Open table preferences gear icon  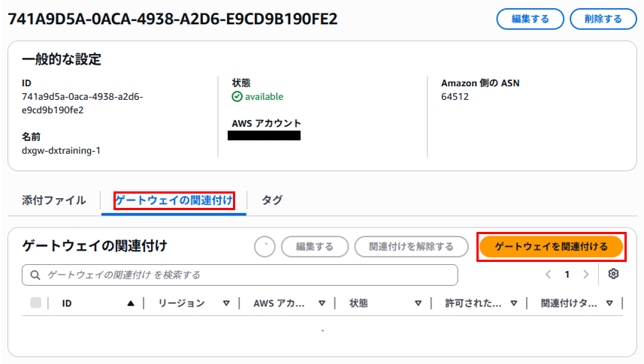(x=613, y=274)
